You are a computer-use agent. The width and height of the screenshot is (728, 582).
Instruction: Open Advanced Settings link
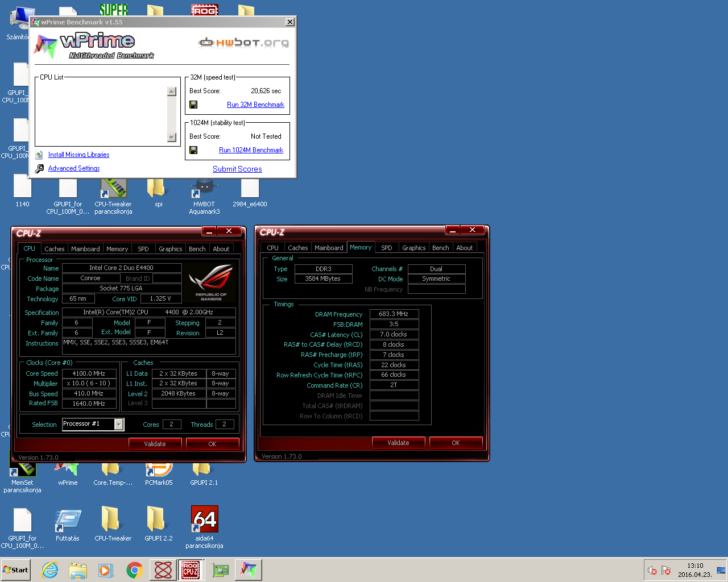[74, 168]
